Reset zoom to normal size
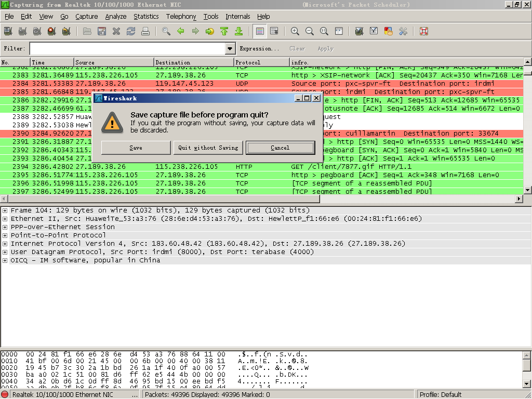This screenshot has width=532, height=399. (x=324, y=31)
